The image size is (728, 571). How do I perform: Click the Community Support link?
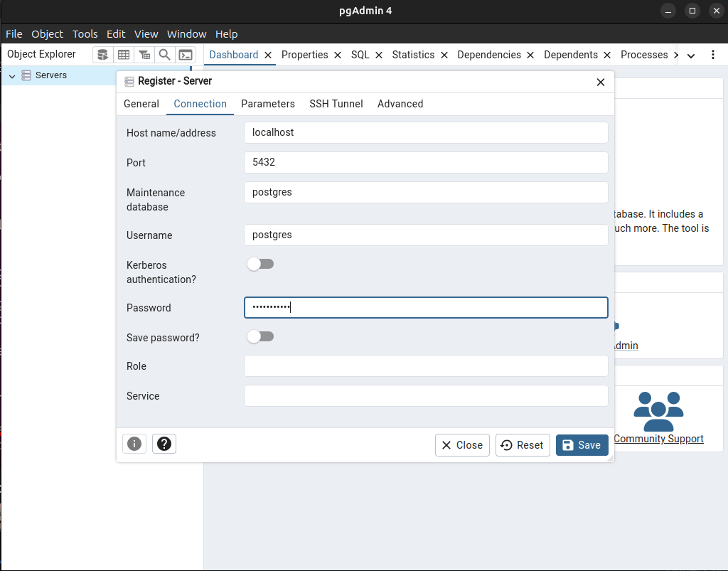pyautogui.click(x=658, y=439)
